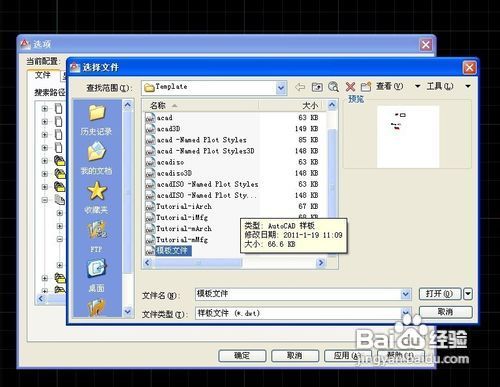Viewport: 500px width, 387px height.
Task: Click the preview thumbnail in 预览 pane
Action: point(408,136)
